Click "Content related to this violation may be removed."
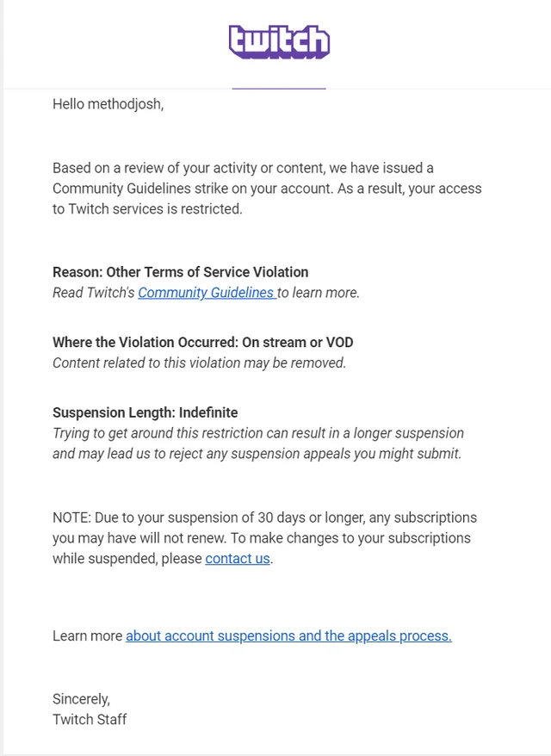Image resolution: width=551 pixels, height=756 pixels. [x=199, y=363]
